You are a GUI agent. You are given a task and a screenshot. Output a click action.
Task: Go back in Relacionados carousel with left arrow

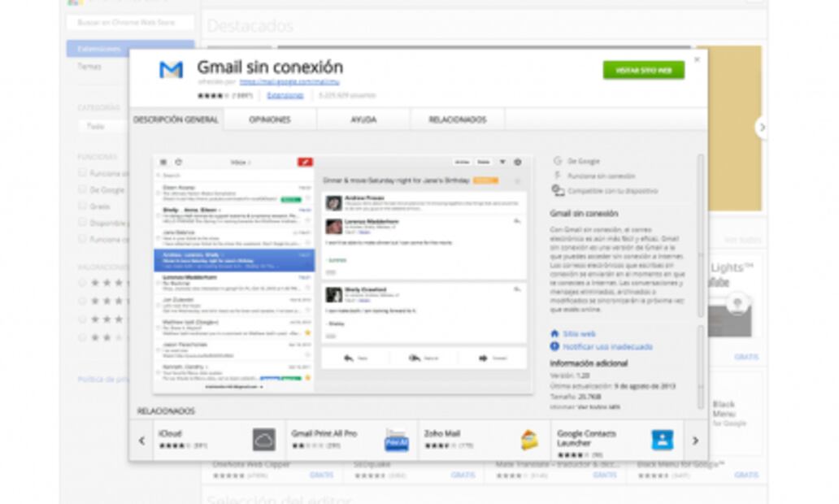(x=141, y=439)
